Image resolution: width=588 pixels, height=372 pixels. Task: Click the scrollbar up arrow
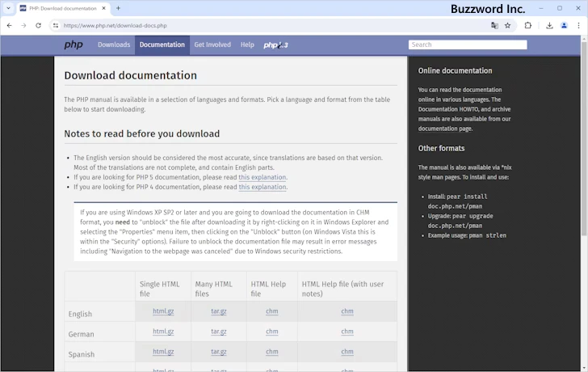584,39
